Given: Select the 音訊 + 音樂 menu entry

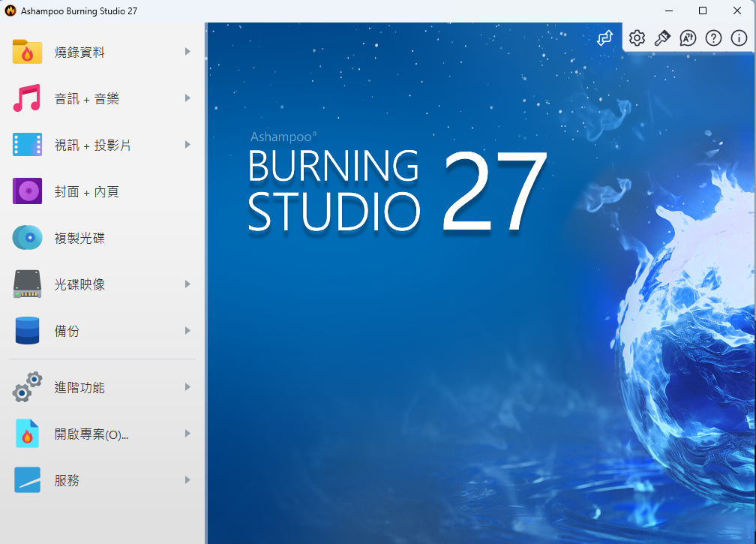Looking at the screenshot, I should coord(102,98).
